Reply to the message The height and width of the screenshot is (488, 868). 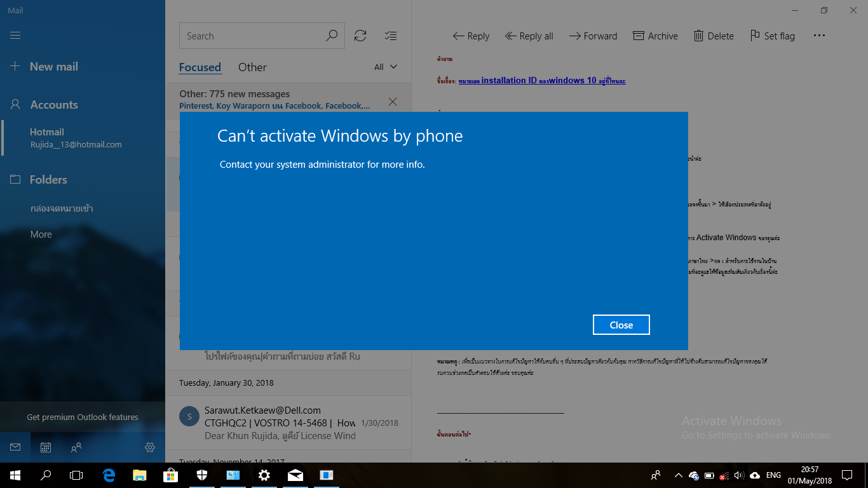pos(471,36)
